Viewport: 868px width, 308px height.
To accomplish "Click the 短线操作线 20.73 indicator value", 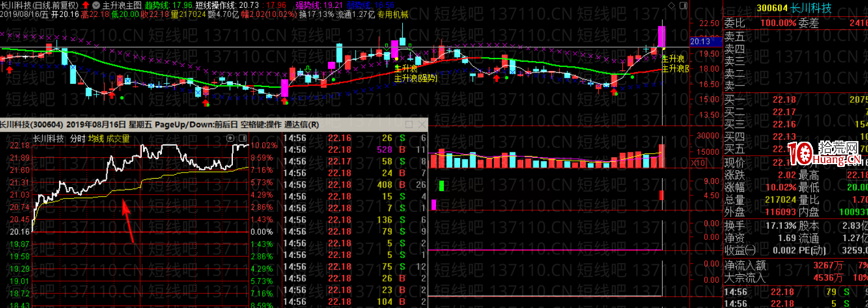I will pyautogui.click(x=227, y=5).
